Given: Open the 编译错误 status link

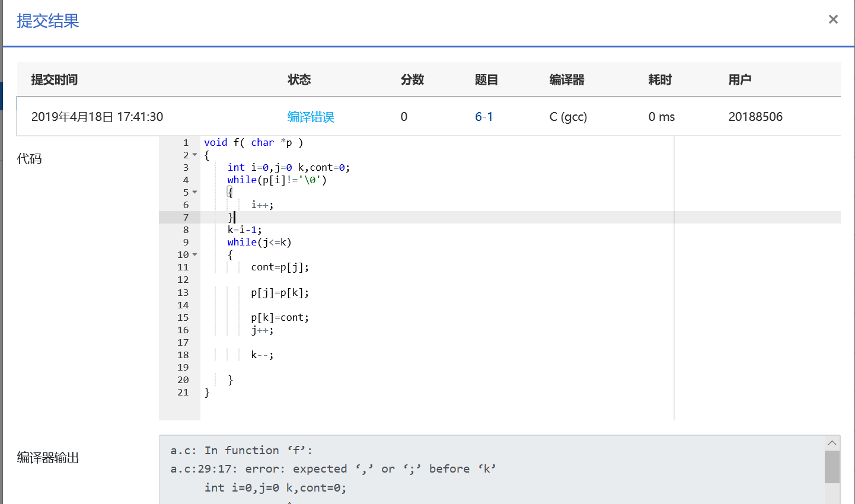Looking at the screenshot, I should (x=311, y=117).
